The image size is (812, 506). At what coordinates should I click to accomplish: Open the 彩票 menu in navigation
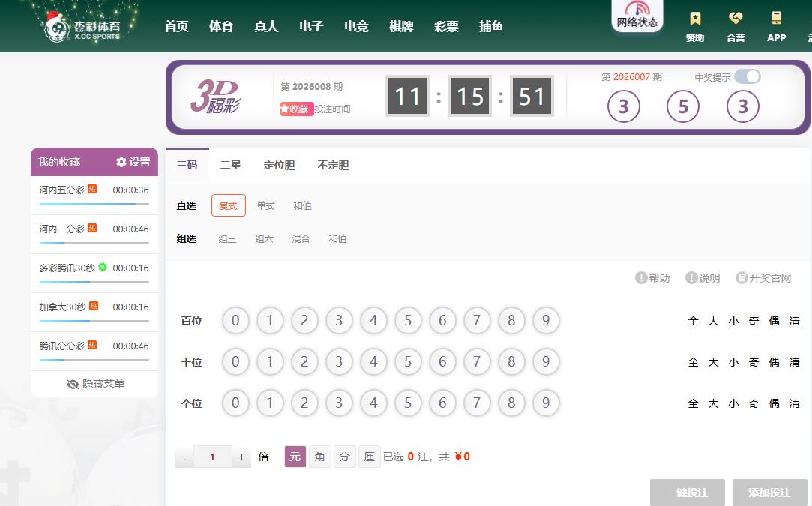tap(446, 26)
